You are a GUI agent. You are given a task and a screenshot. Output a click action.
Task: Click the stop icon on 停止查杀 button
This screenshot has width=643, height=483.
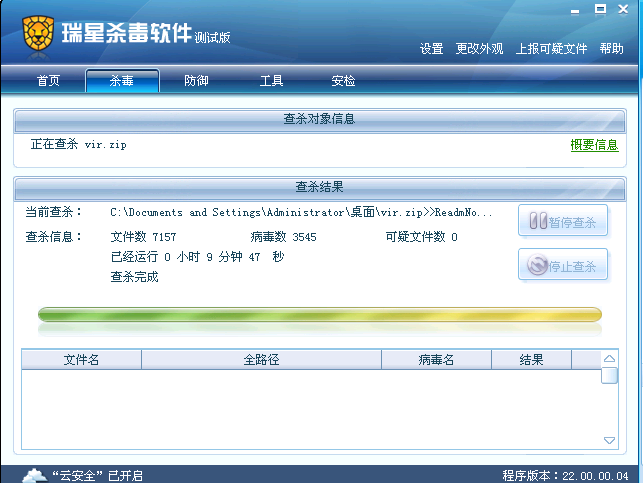click(537, 265)
